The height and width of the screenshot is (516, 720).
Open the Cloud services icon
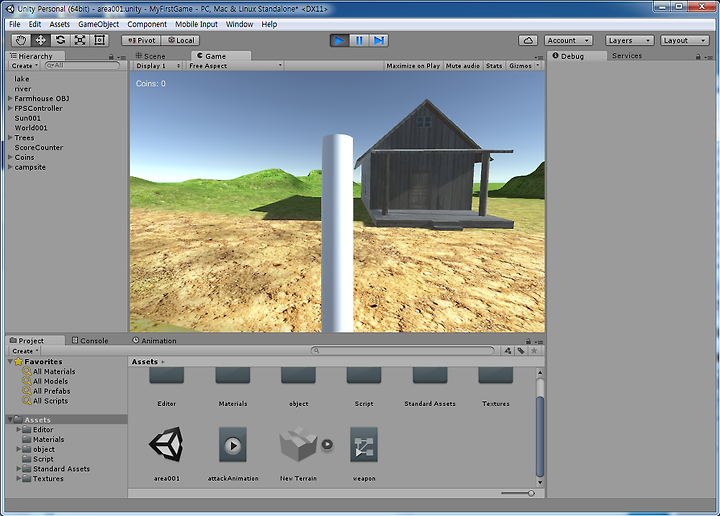[x=528, y=40]
